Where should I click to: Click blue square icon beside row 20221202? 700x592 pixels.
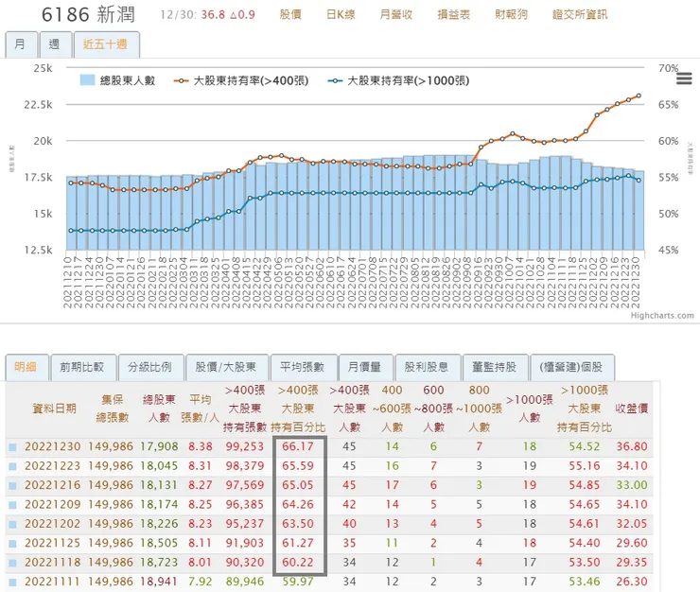click(x=13, y=524)
